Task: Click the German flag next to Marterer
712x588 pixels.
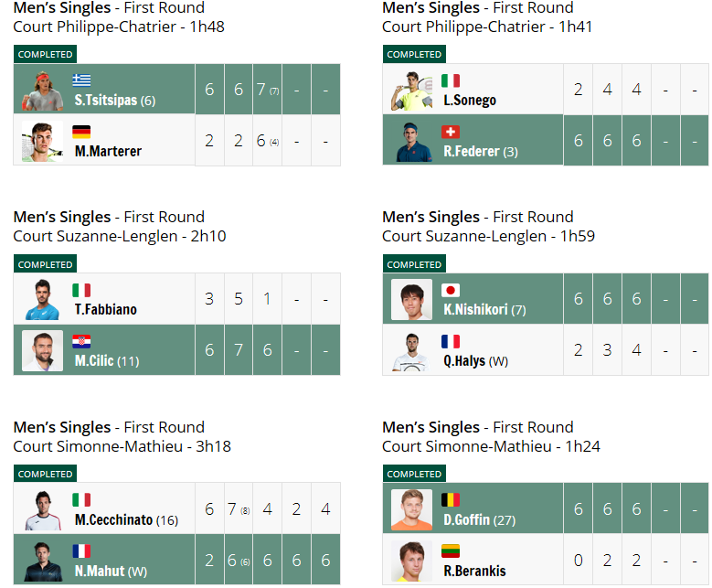Action: coord(81,132)
